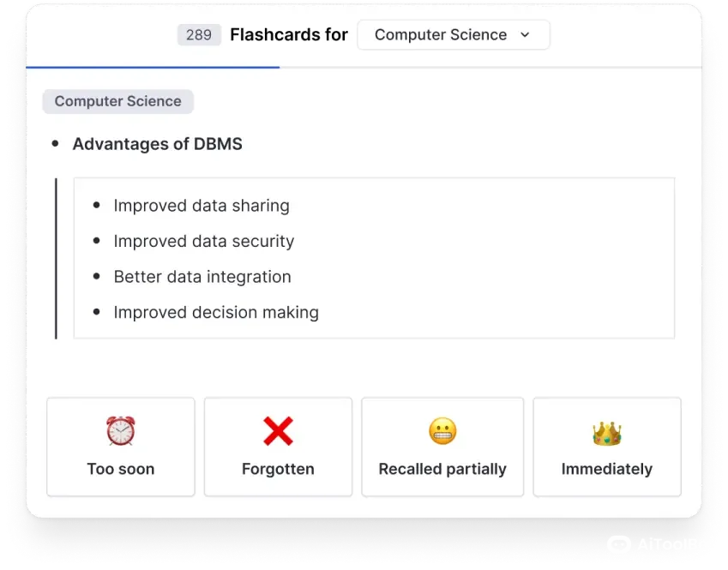Click the alarm clock icon
The image size is (728, 570).
point(121,430)
